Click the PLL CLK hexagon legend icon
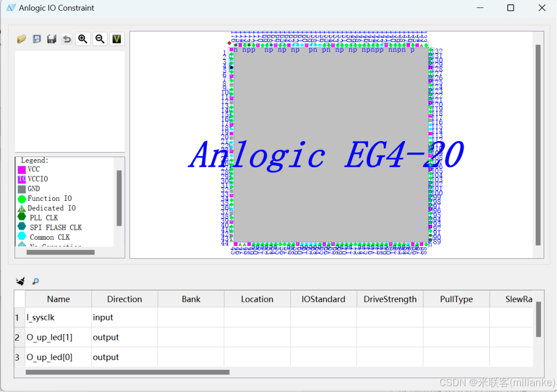The height and width of the screenshot is (392, 557). point(22,216)
